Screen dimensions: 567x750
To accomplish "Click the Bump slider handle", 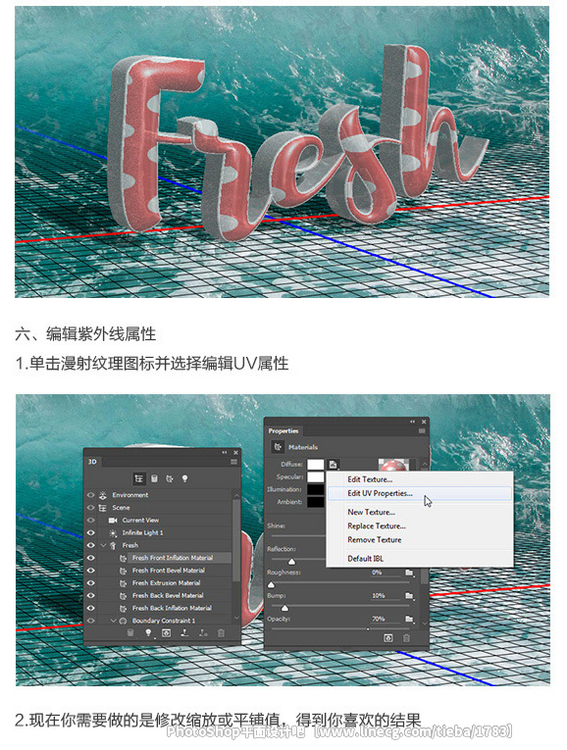I will (285, 608).
